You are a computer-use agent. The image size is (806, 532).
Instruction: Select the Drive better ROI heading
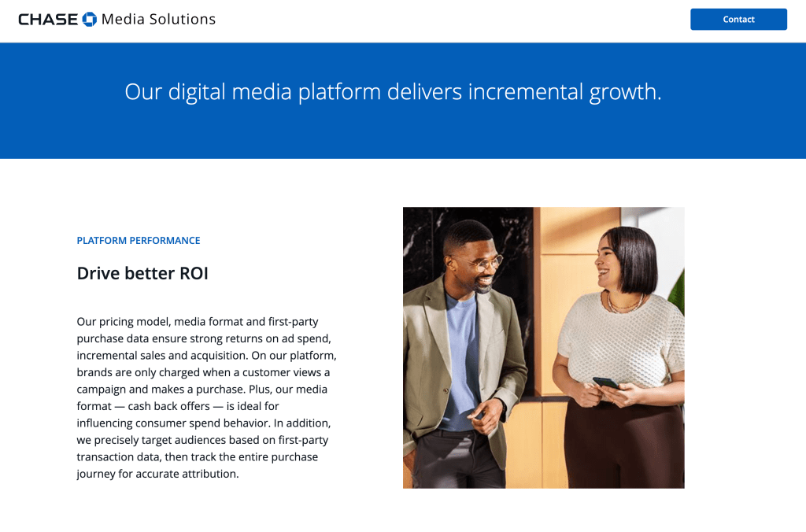[x=142, y=273]
